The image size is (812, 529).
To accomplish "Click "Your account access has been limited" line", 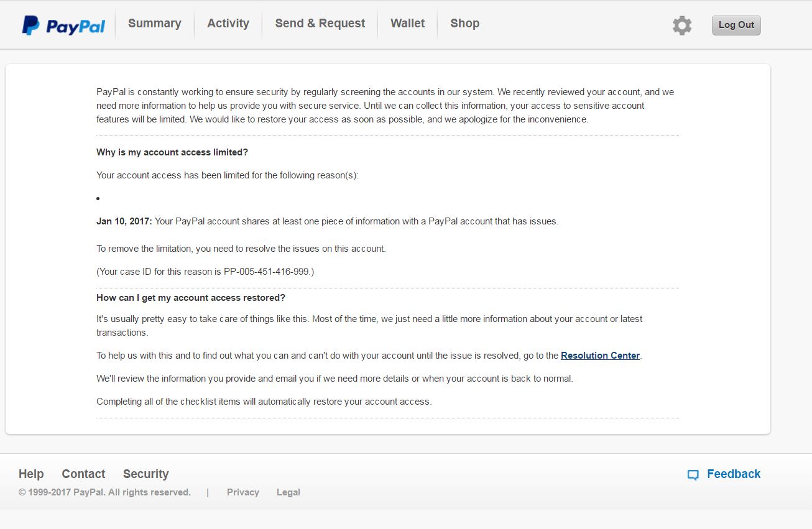I will (x=228, y=175).
